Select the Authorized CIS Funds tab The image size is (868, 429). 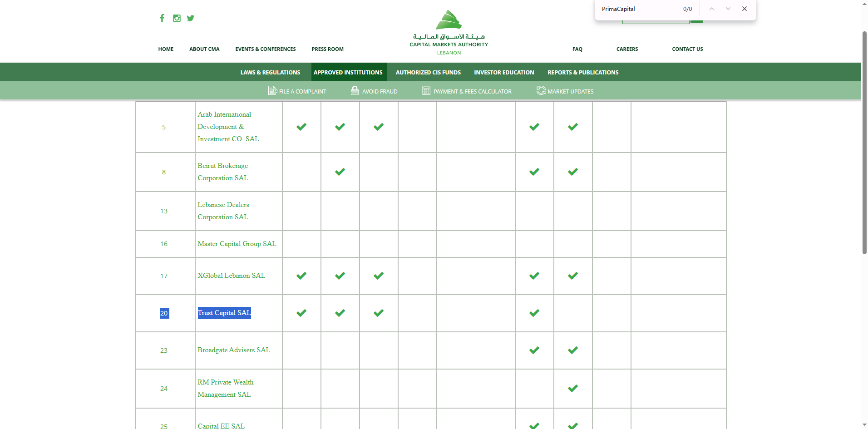(x=428, y=72)
